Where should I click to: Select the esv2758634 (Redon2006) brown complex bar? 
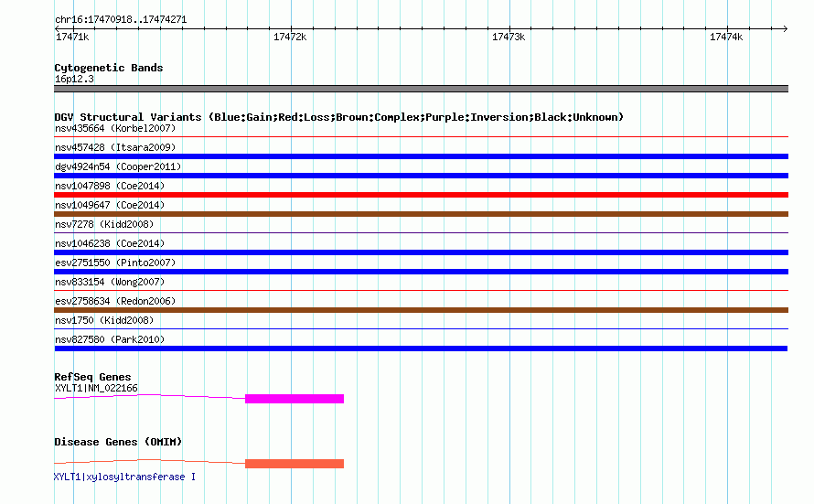click(421, 310)
